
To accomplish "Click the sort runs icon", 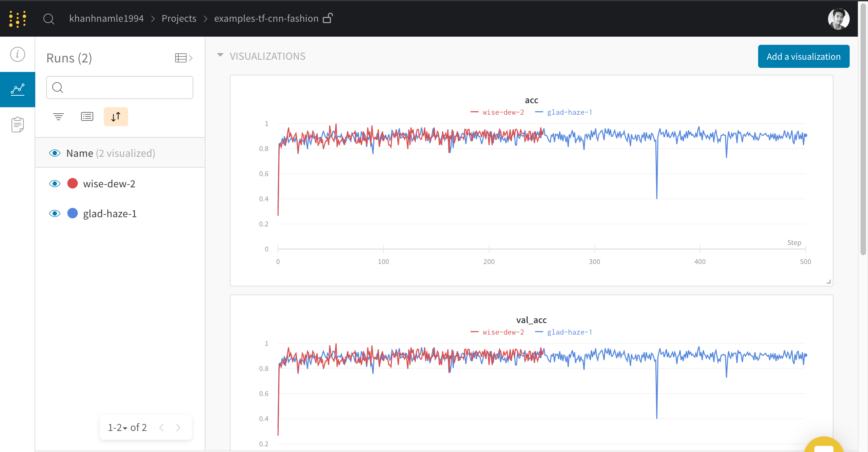I will 116,116.
